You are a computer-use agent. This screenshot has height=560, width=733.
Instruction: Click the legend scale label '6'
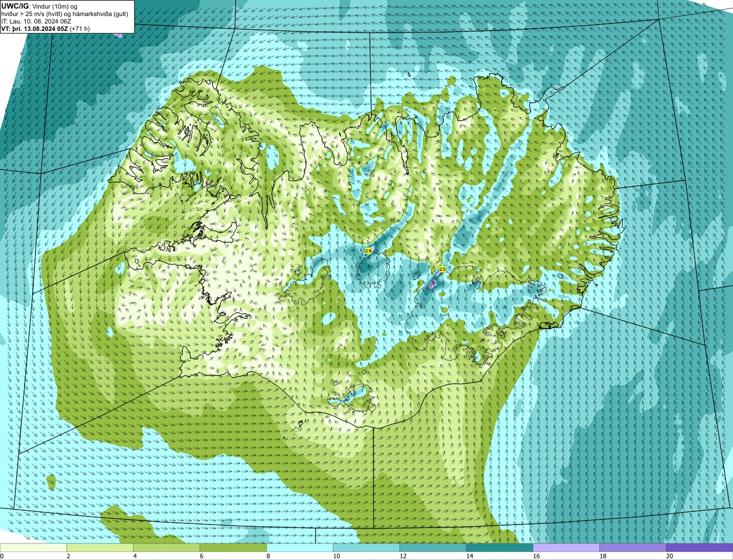point(201,556)
